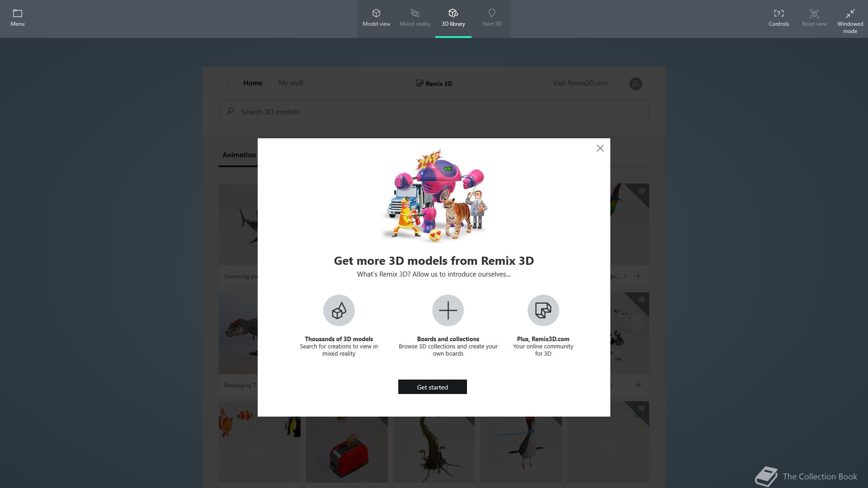Show the Controls help overlay
The width and height of the screenshot is (868, 488).
pyautogui.click(x=778, y=18)
